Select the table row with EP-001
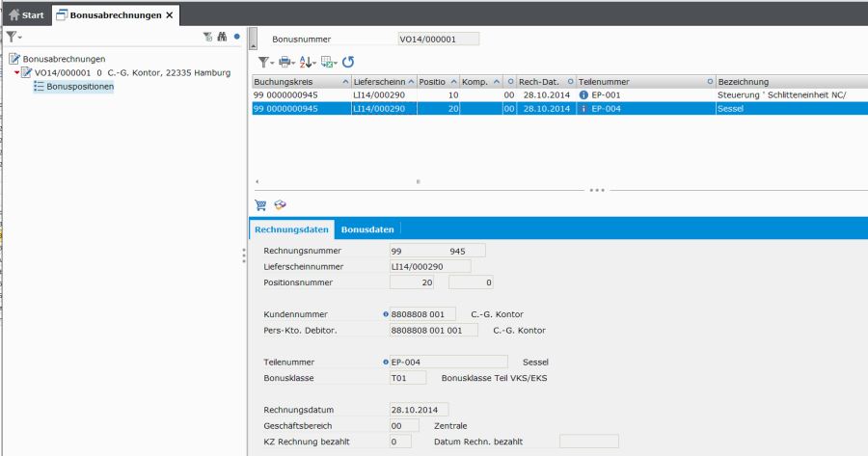The image size is (868, 456). point(482,95)
